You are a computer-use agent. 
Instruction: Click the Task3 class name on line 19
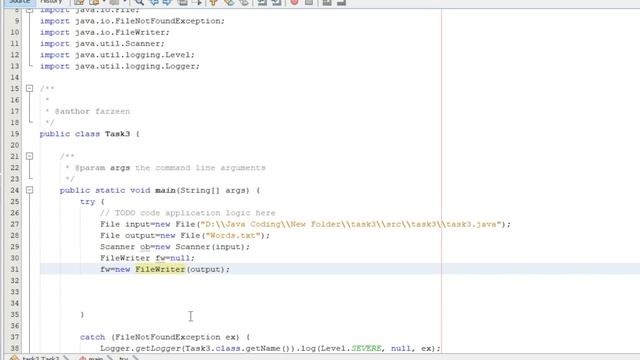click(x=118, y=134)
